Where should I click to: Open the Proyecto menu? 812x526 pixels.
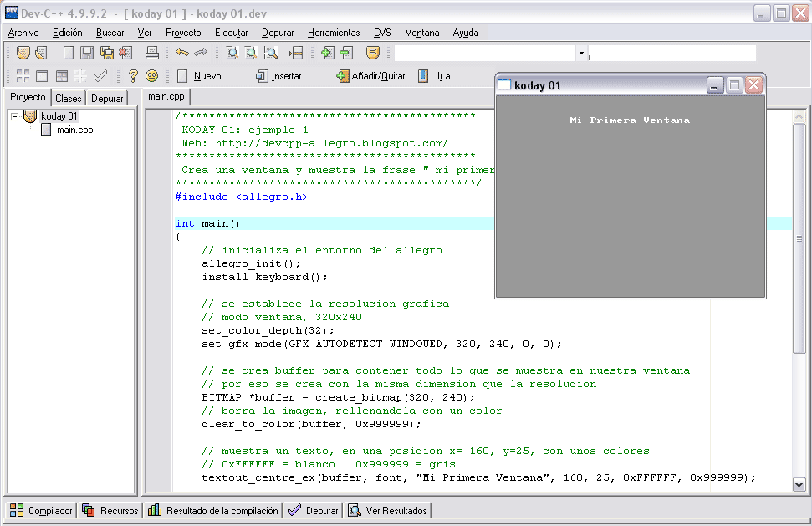click(183, 33)
